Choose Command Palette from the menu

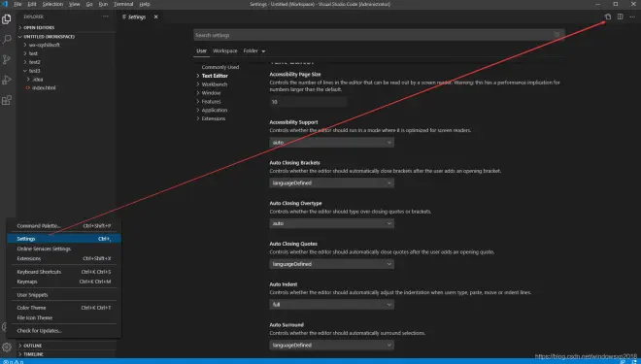coord(64,226)
